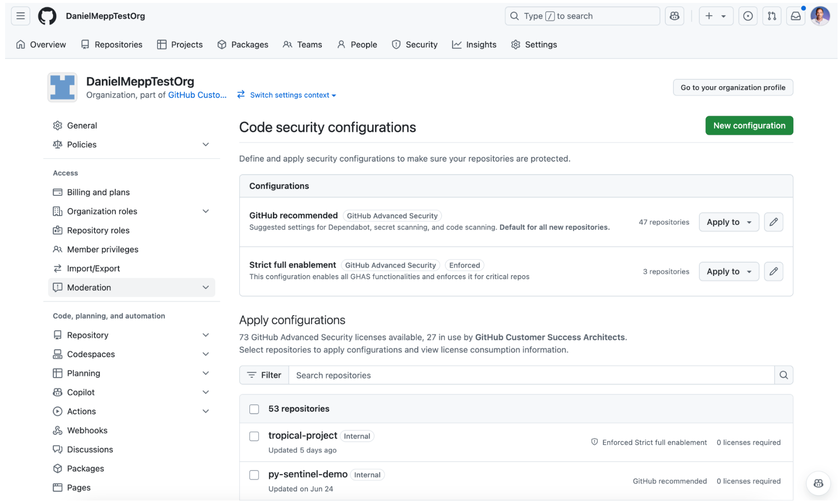Click the 47 repositories count
The height and width of the screenshot is (504, 839).
[x=664, y=222]
